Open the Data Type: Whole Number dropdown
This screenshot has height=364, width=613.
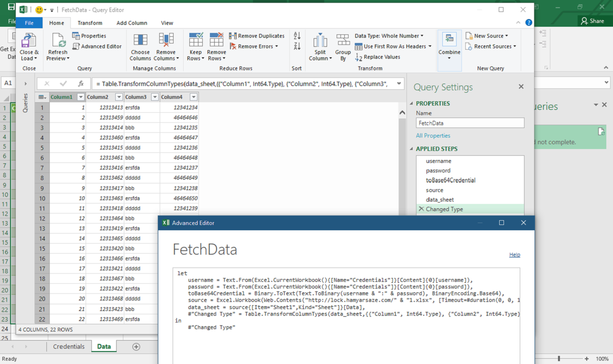pyautogui.click(x=389, y=36)
